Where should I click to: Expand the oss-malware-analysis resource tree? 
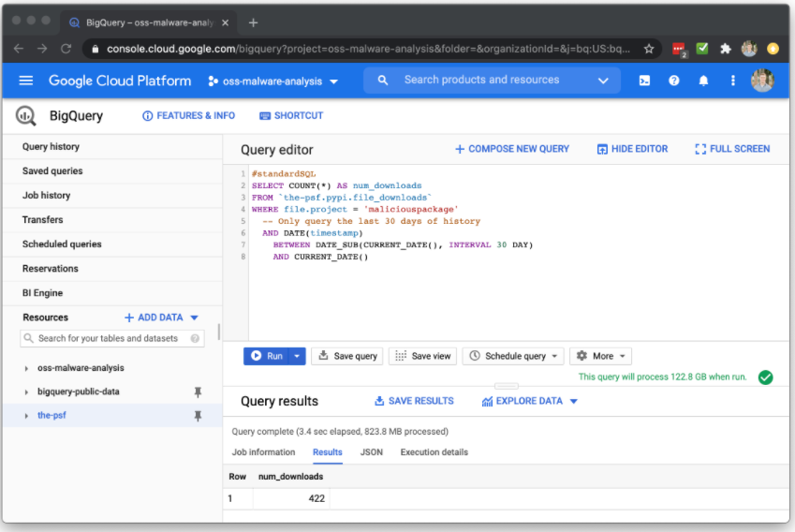click(26, 368)
